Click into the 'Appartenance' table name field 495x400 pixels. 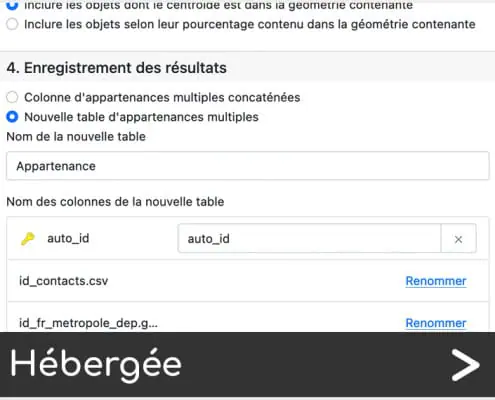coord(248,166)
